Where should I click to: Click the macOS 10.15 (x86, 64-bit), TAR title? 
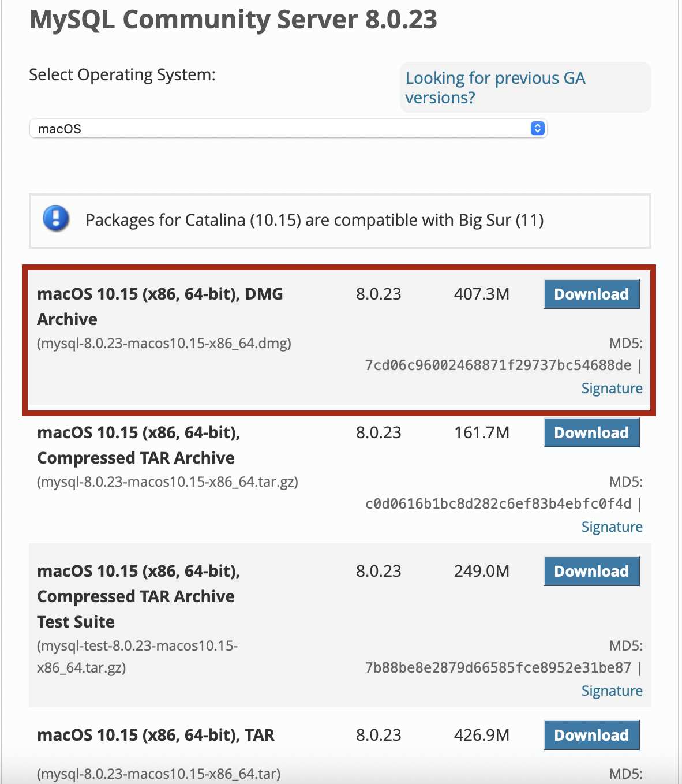(156, 735)
